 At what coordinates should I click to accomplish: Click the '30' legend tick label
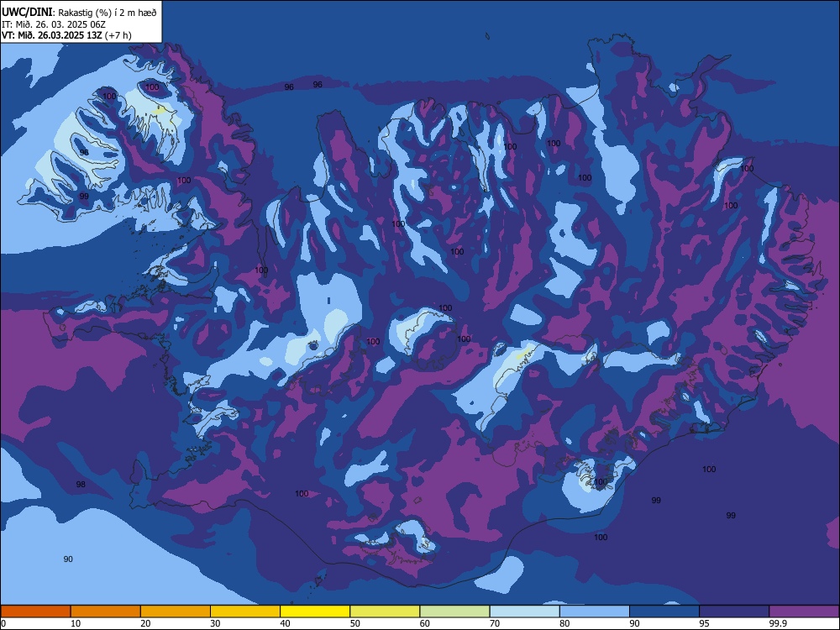pos(215,623)
